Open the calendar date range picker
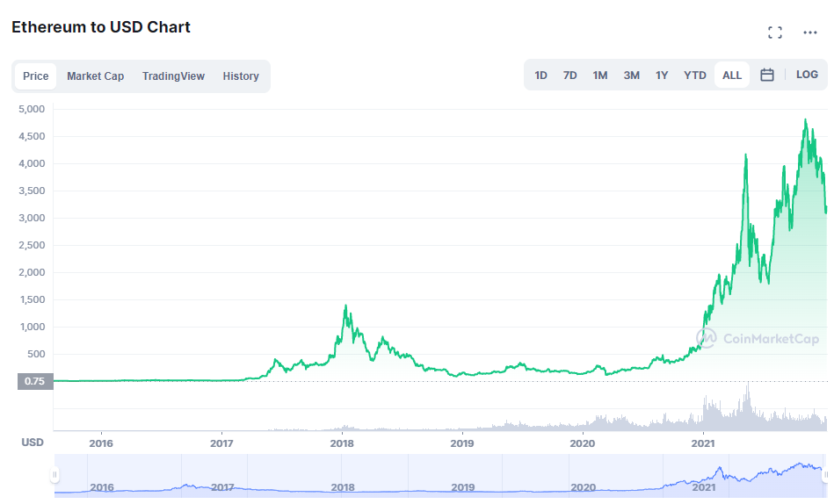 pos(766,76)
